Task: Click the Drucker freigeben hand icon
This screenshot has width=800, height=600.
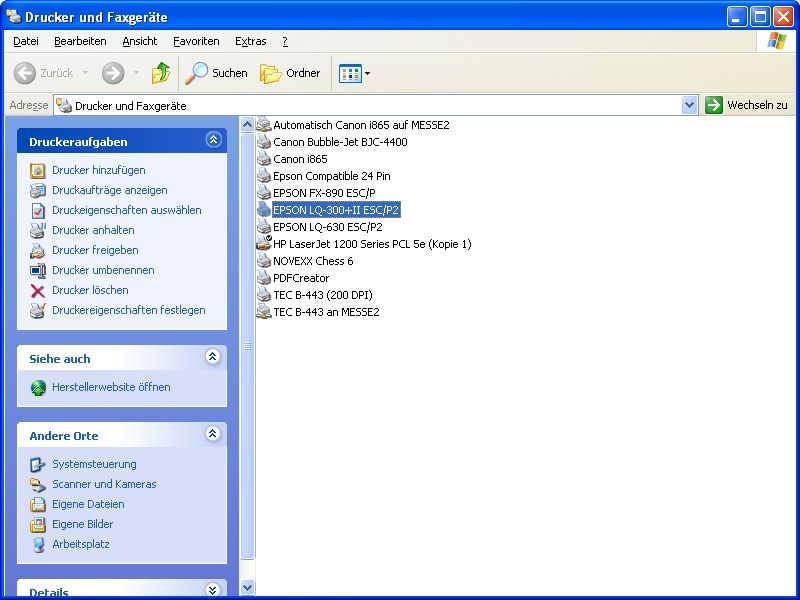Action: click(38, 251)
